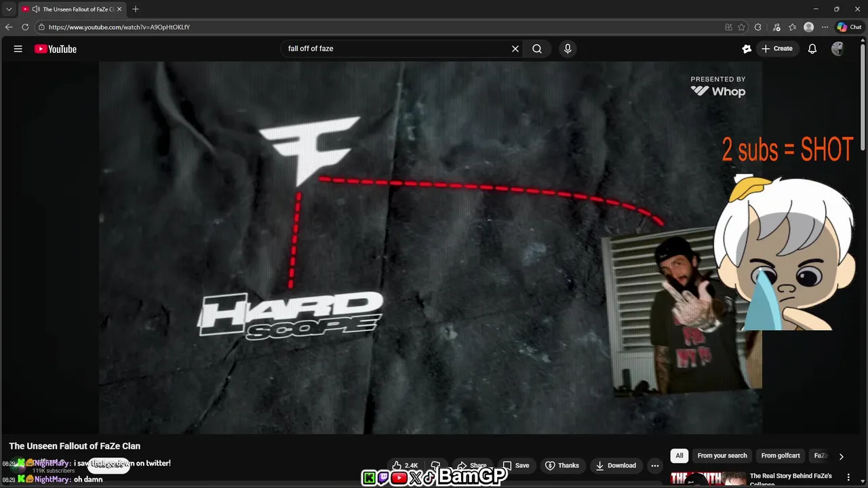
Task: Select the From golfcart chip
Action: (781, 456)
